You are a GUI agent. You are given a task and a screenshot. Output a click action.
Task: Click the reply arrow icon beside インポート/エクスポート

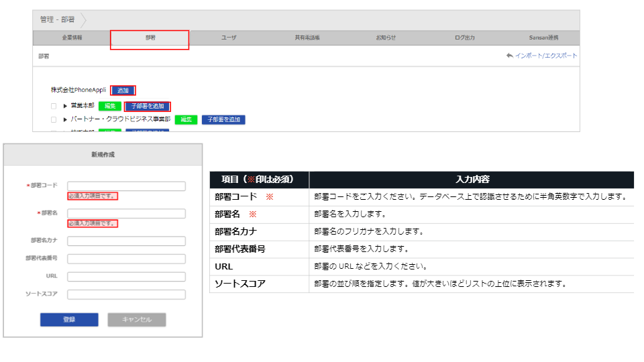(x=510, y=56)
